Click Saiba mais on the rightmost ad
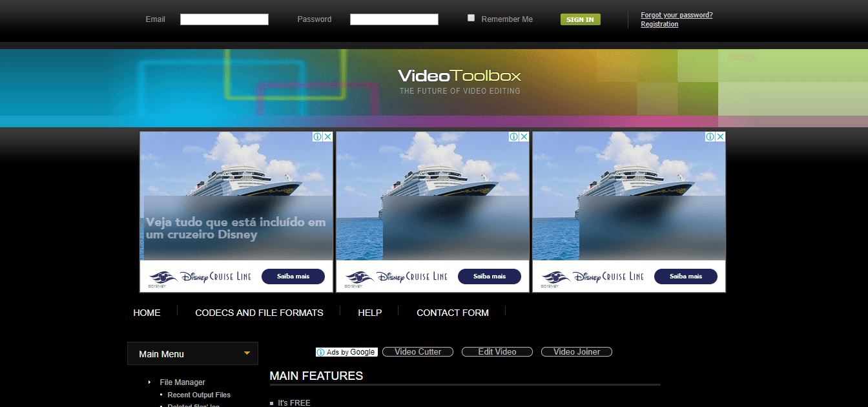 pyautogui.click(x=686, y=277)
